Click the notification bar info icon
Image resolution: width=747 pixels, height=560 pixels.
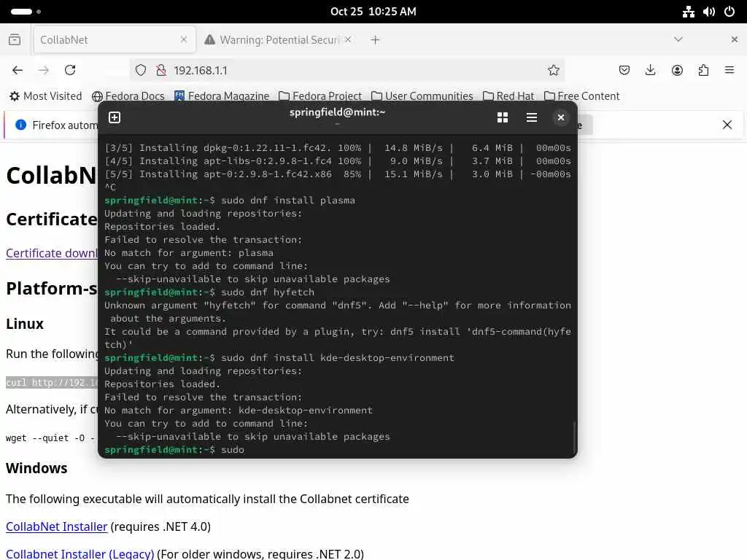(x=21, y=125)
